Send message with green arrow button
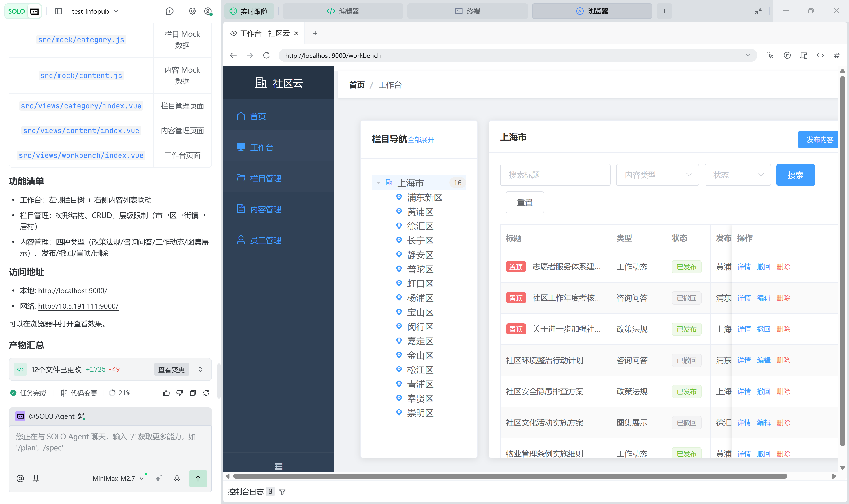849x504 pixels. pos(198,478)
